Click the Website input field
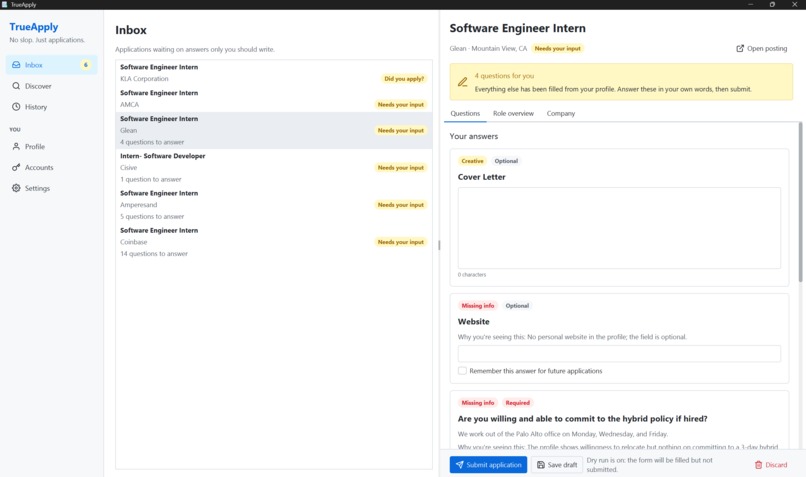This screenshot has height=477, width=806. point(619,354)
